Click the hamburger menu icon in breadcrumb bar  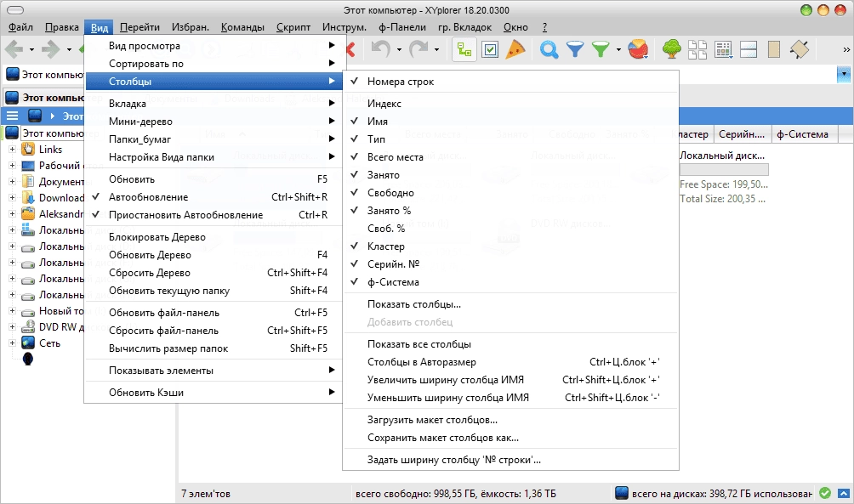pos(12,116)
